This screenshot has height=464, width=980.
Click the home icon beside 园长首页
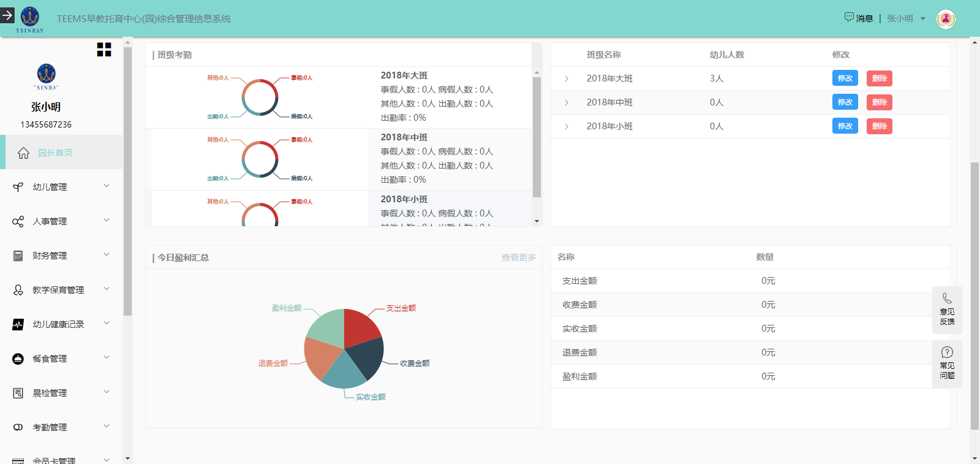pos(23,153)
